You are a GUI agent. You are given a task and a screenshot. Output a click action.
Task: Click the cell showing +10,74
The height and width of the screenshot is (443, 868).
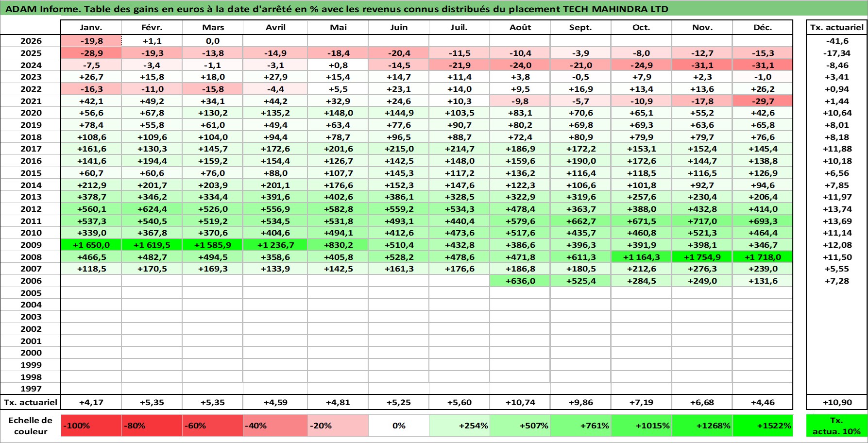coord(520,402)
